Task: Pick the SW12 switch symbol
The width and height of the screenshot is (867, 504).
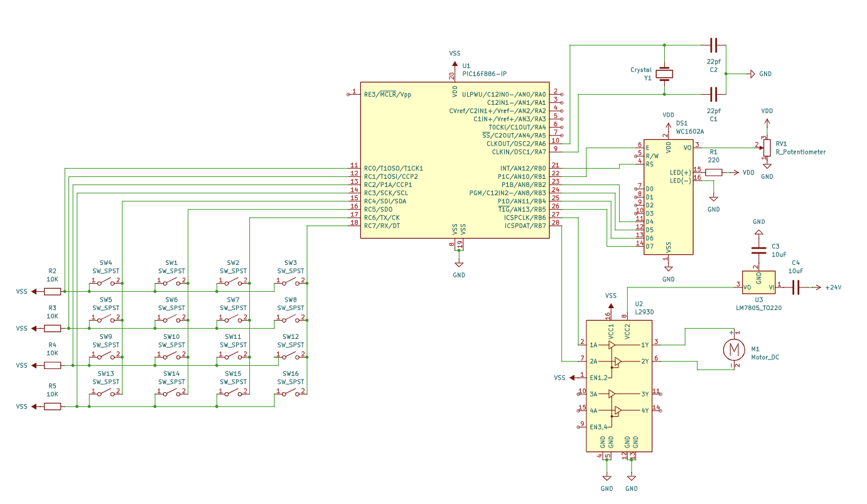Action: pyautogui.click(x=291, y=355)
